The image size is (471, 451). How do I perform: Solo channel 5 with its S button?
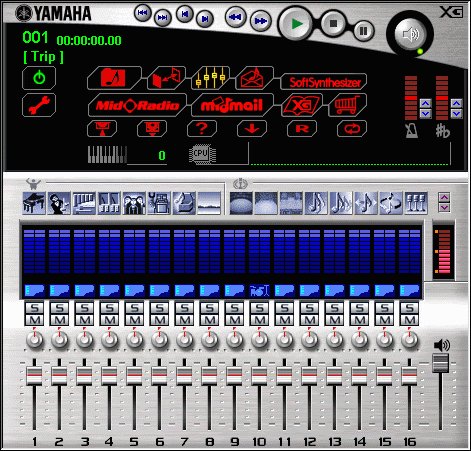(134, 308)
